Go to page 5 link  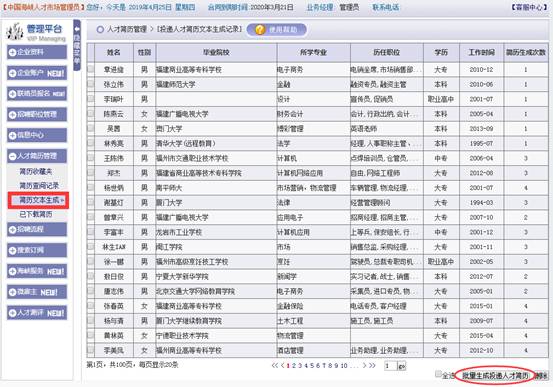(312, 365)
